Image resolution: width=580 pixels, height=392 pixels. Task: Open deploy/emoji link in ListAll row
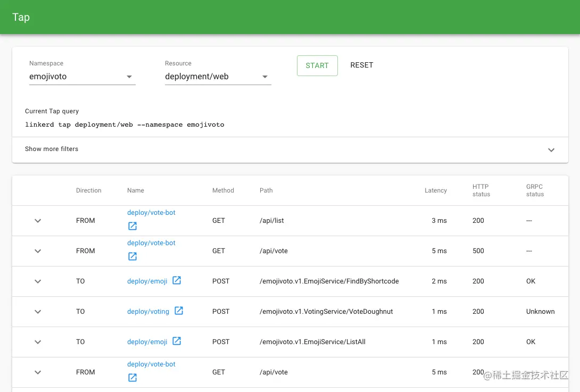click(147, 342)
